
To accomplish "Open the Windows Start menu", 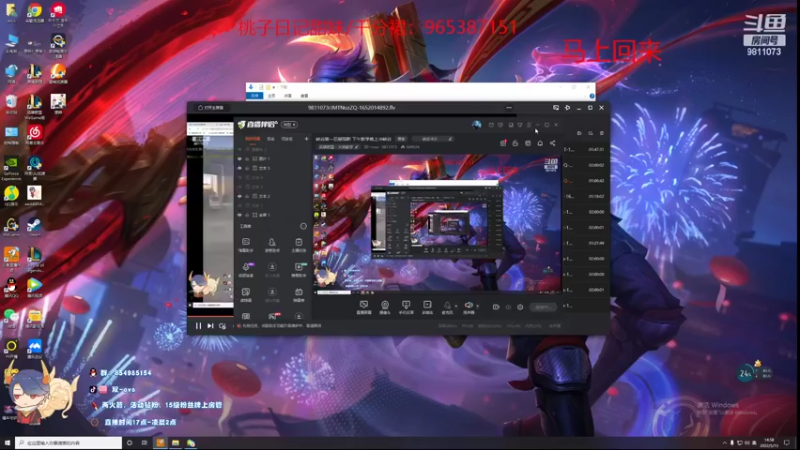I will [x=7, y=443].
